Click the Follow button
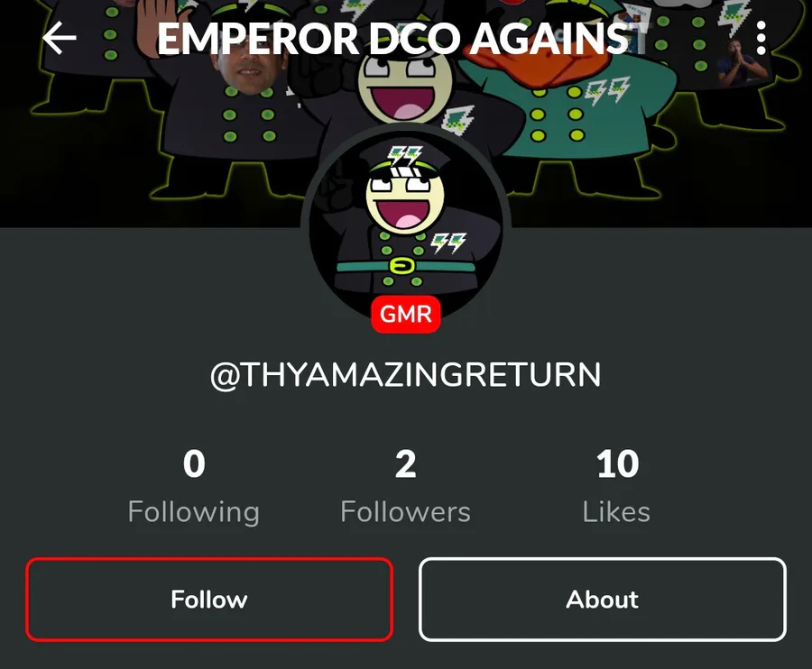The image size is (812, 669). point(209,600)
